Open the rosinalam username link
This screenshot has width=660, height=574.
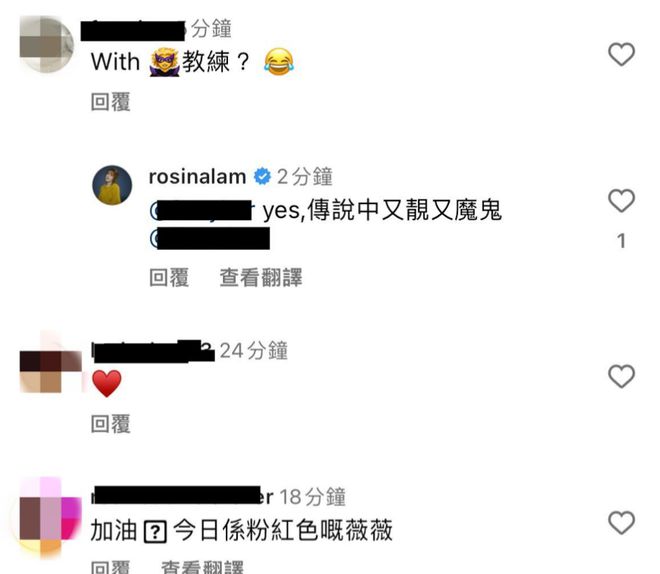pos(197,176)
